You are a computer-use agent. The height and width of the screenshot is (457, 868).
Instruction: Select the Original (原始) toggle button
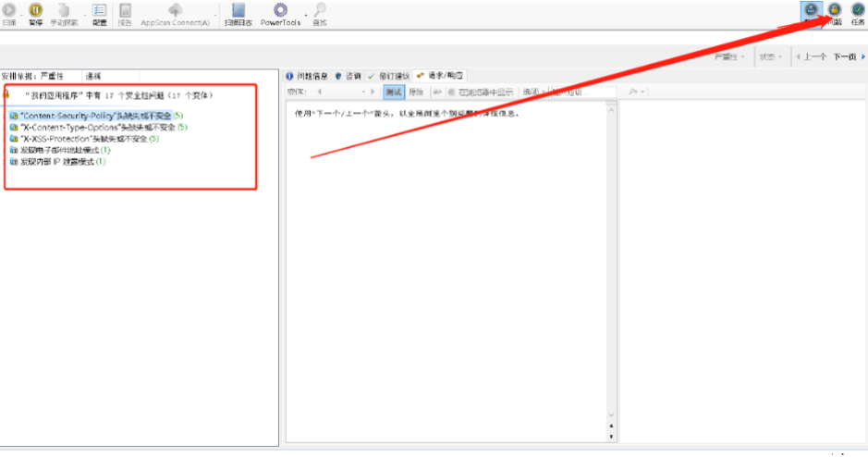[416, 92]
